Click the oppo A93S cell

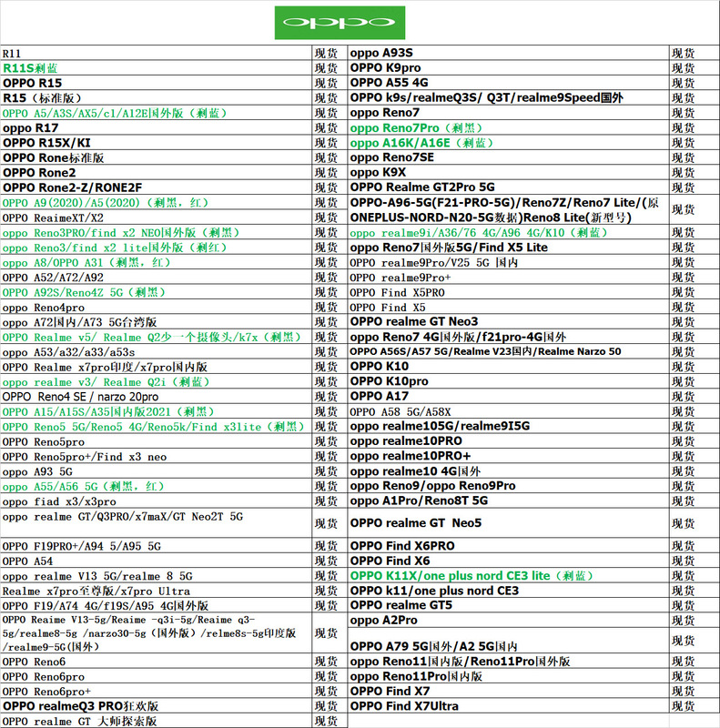coord(508,53)
